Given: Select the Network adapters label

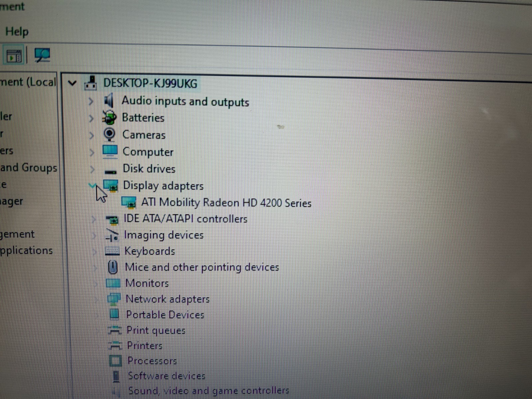Looking at the screenshot, I should coord(168,299).
